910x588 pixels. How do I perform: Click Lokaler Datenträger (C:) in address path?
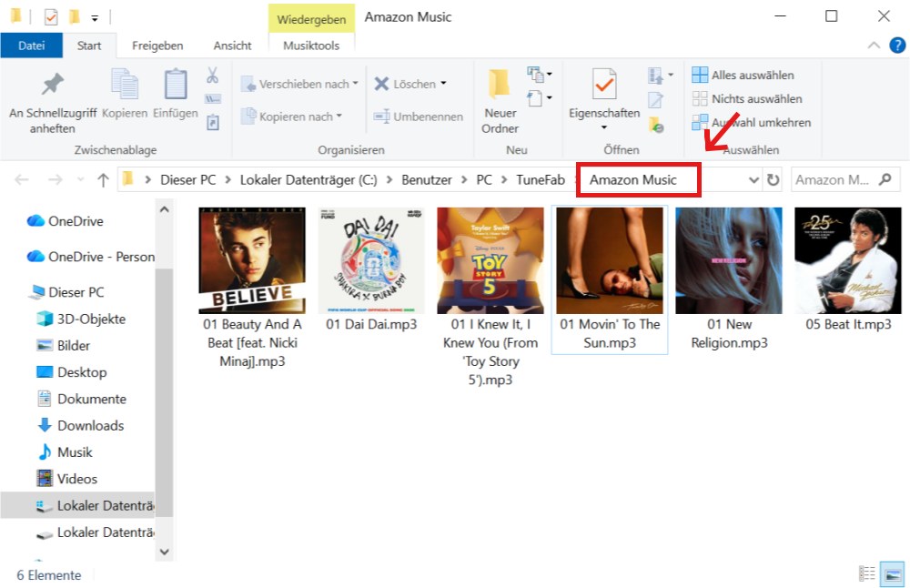[x=308, y=180]
